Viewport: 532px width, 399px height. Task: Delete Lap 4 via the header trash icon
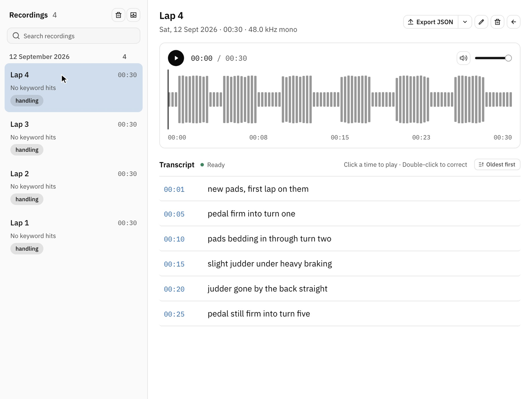coord(497,22)
